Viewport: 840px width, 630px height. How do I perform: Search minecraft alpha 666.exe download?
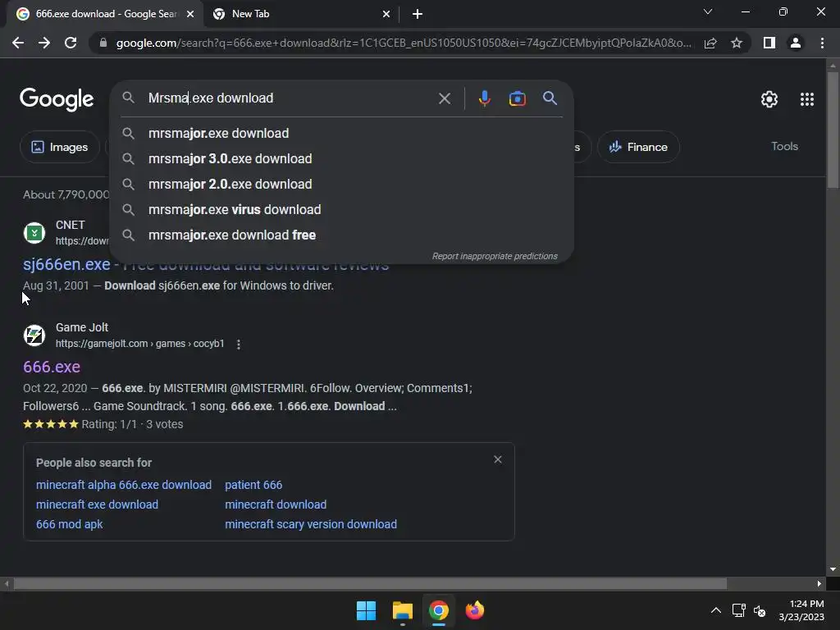124,485
